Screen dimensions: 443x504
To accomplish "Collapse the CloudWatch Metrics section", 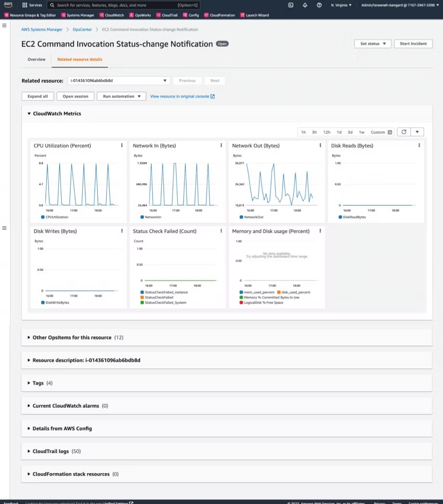I will [x=29, y=113].
